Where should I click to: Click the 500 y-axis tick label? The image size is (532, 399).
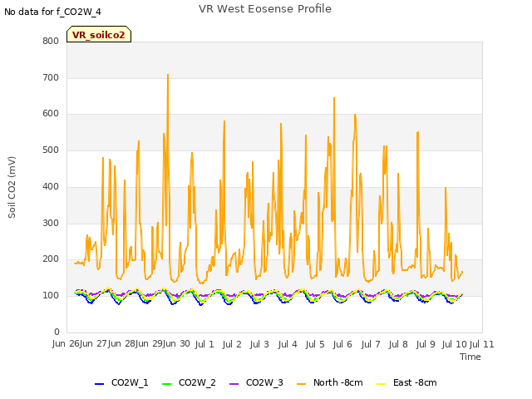(x=51, y=150)
